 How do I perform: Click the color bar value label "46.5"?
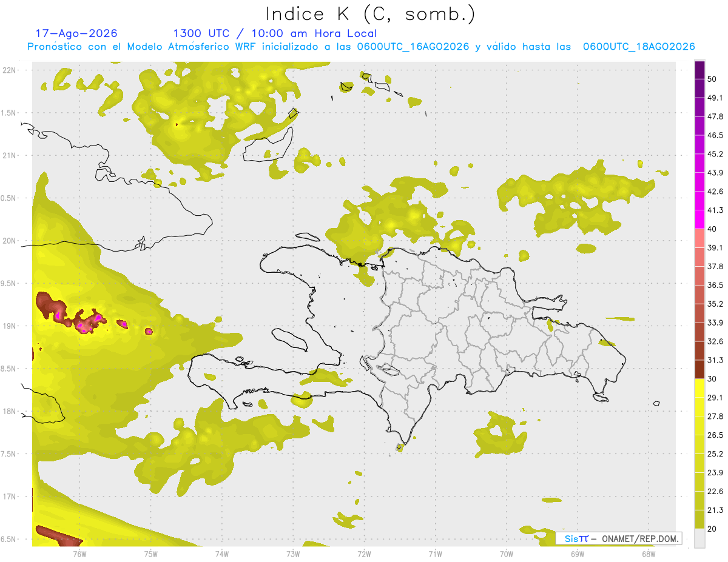pyautogui.click(x=715, y=135)
